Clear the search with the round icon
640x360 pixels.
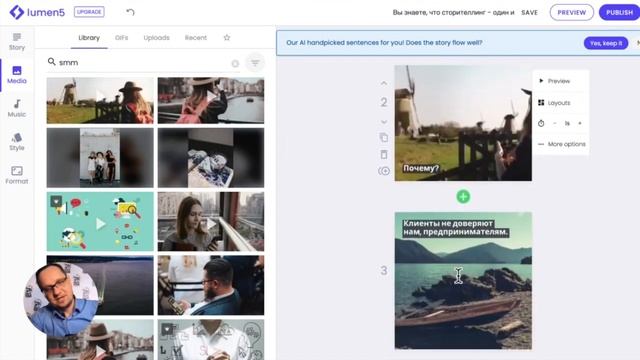click(235, 64)
